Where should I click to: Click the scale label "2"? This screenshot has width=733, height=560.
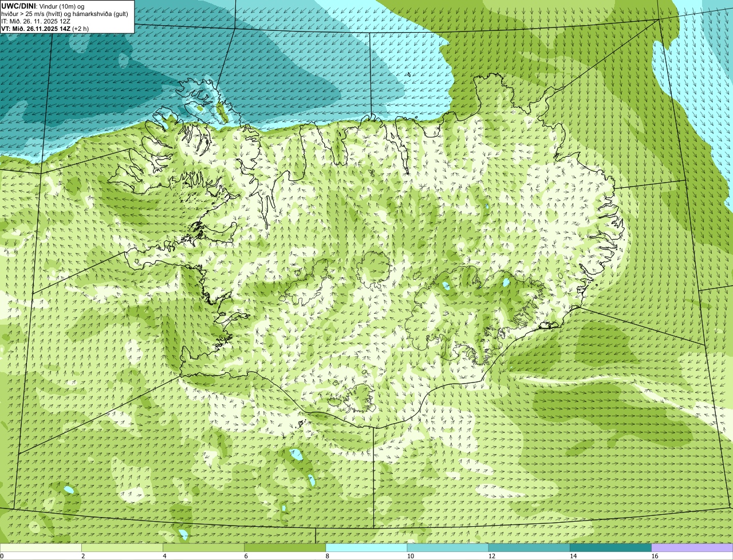point(83,556)
